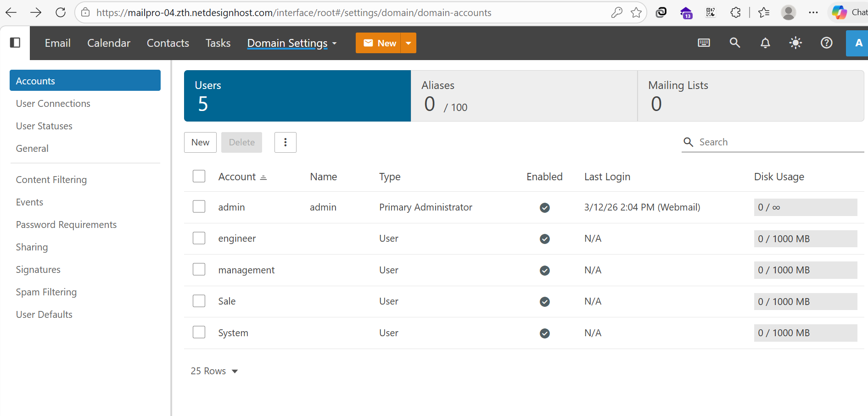Open User Statuses in the sidebar
Screen dimensions: 868x416
[x=44, y=126]
